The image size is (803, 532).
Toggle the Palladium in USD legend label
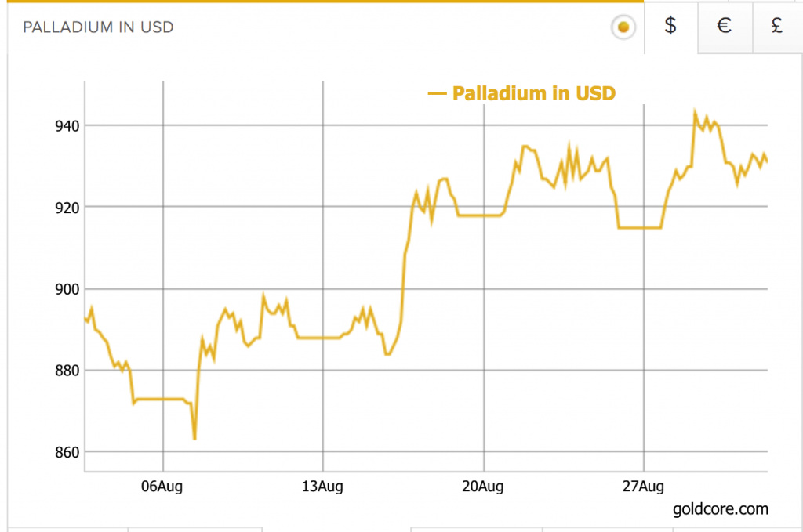[x=533, y=93]
